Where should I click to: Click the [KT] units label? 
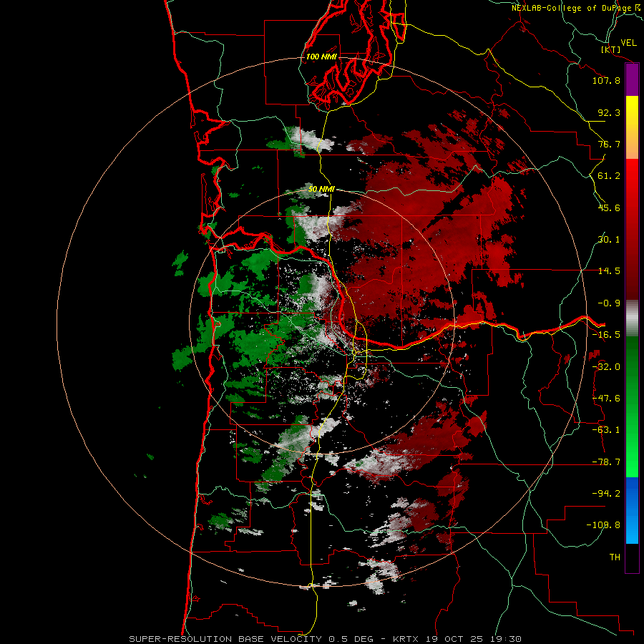[x=611, y=49]
